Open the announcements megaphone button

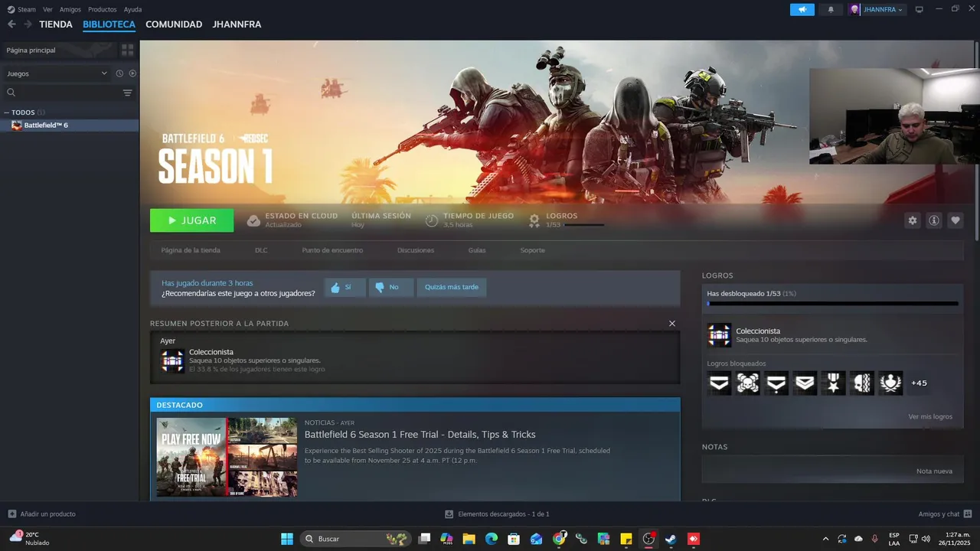[802, 9]
